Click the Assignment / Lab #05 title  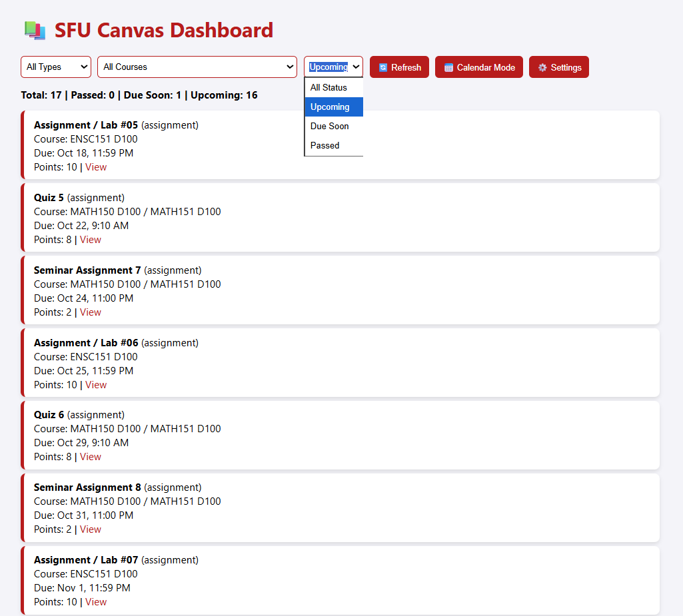pyautogui.click(x=86, y=125)
